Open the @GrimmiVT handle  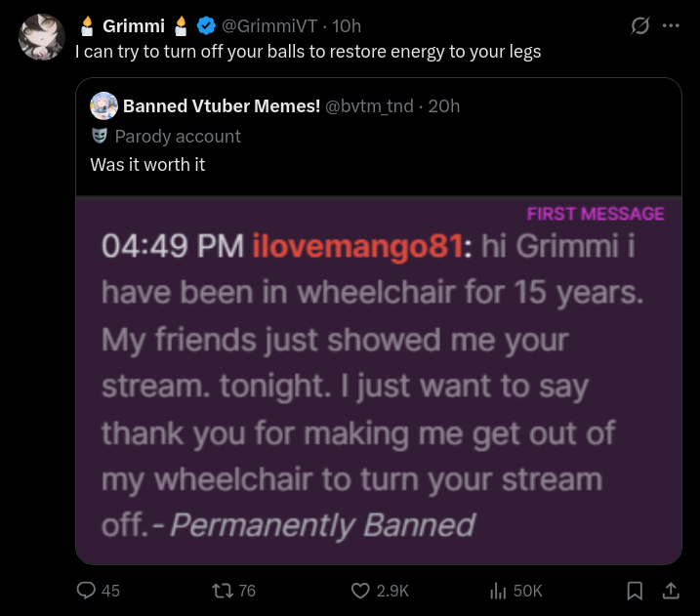269,26
